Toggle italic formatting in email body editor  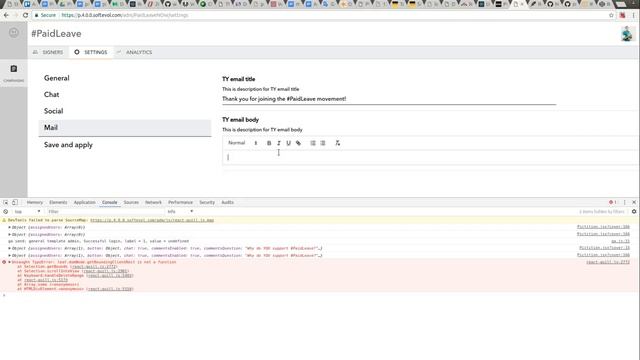[x=279, y=143]
